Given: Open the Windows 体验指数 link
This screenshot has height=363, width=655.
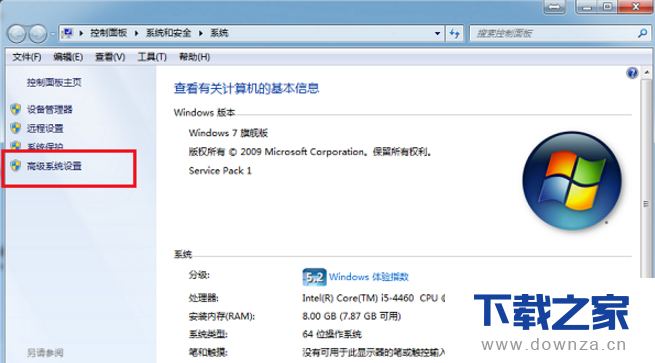Looking at the screenshot, I should [x=369, y=277].
